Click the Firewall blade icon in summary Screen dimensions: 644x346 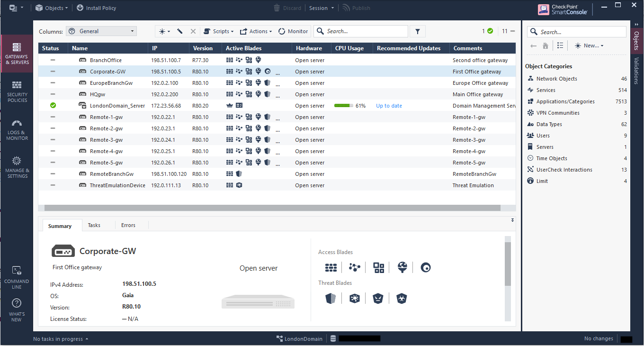pyautogui.click(x=331, y=268)
